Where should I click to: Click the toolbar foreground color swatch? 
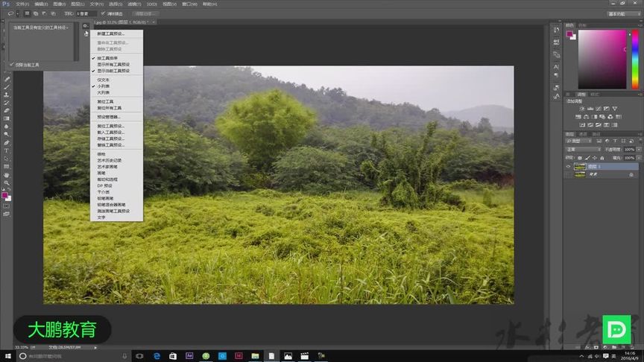(5, 195)
